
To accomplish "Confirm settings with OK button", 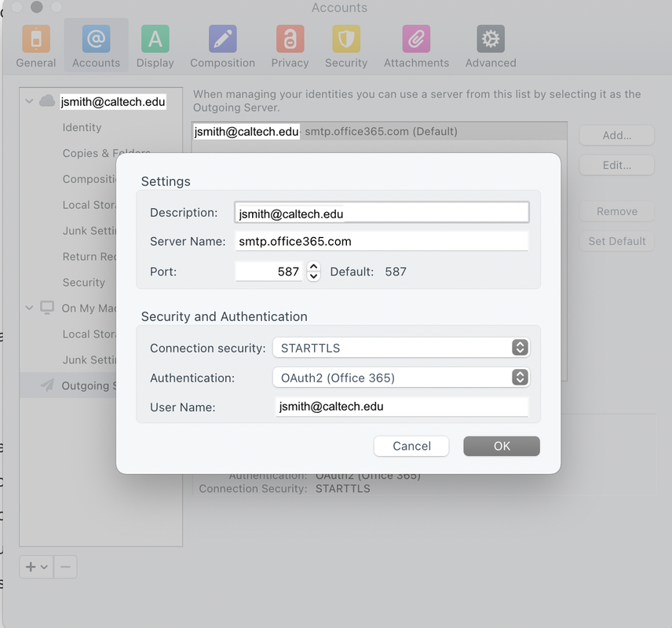I will point(502,446).
